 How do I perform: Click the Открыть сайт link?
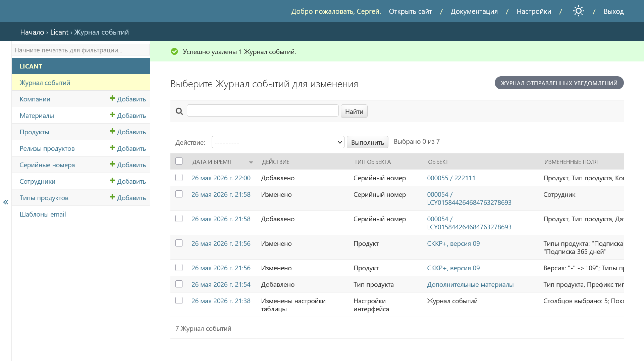(x=410, y=11)
